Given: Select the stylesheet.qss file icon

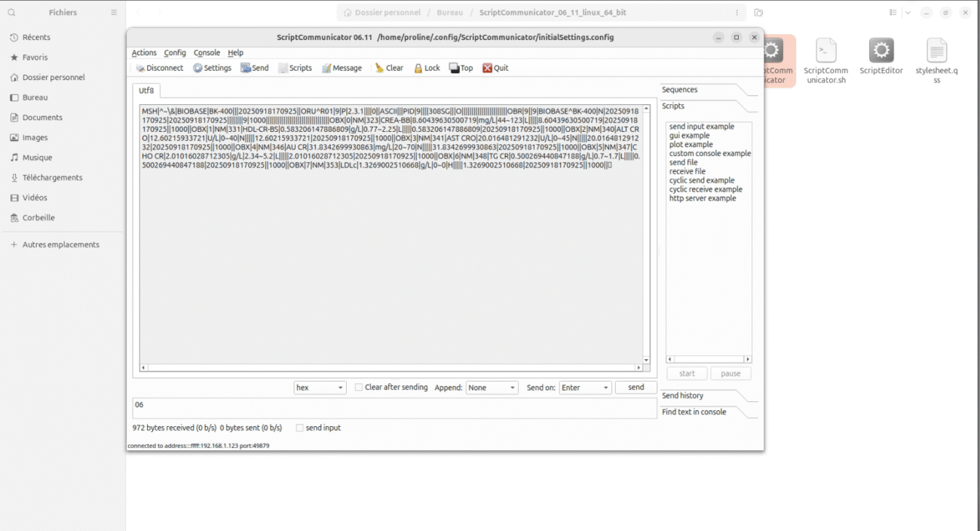Looking at the screenshot, I should (x=936, y=60).
